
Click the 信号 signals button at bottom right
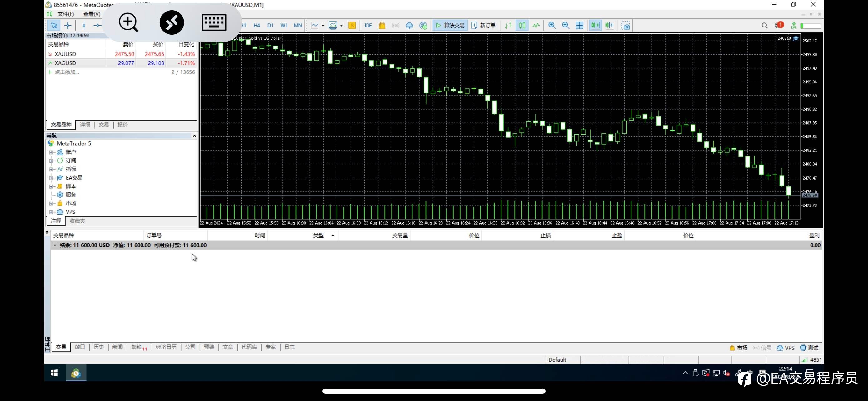[x=762, y=348]
